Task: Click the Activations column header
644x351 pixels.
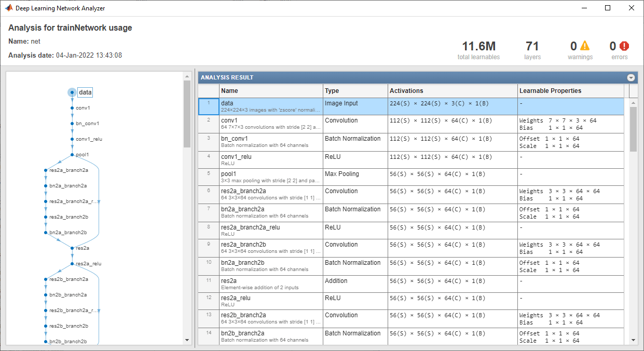Action: coord(453,91)
